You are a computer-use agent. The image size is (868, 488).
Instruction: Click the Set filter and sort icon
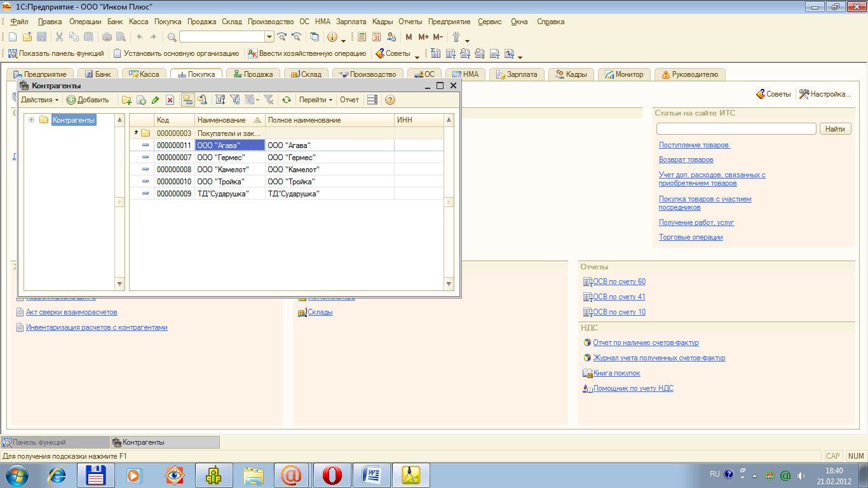[220, 100]
